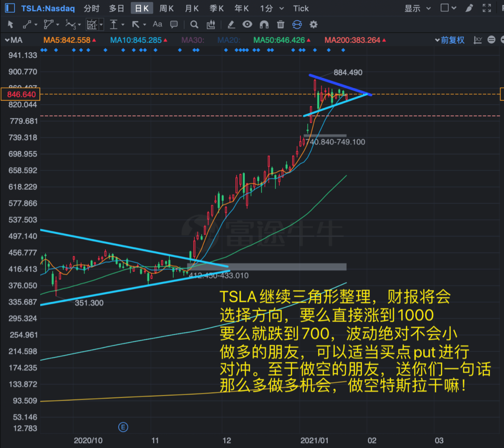Open polygon shape tool dropdown arrow
This screenshot has height=448, width=504.
57,25
